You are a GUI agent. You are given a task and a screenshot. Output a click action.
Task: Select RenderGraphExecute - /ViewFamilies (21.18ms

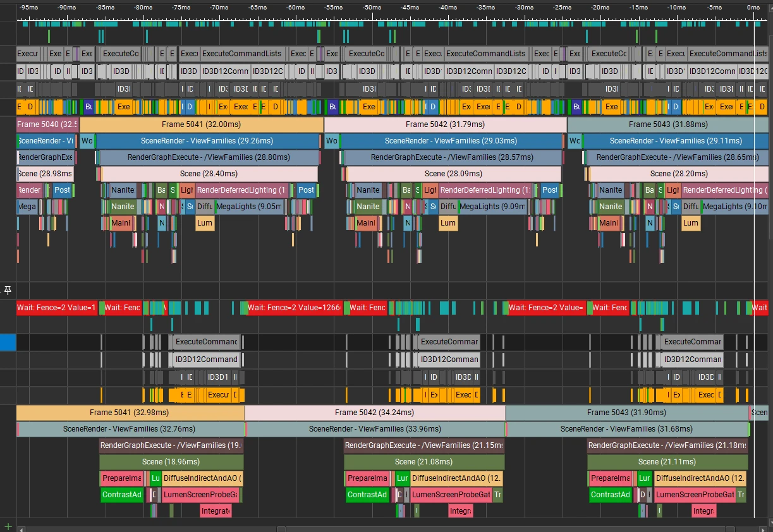pyautogui.click(x=667, y=445)
